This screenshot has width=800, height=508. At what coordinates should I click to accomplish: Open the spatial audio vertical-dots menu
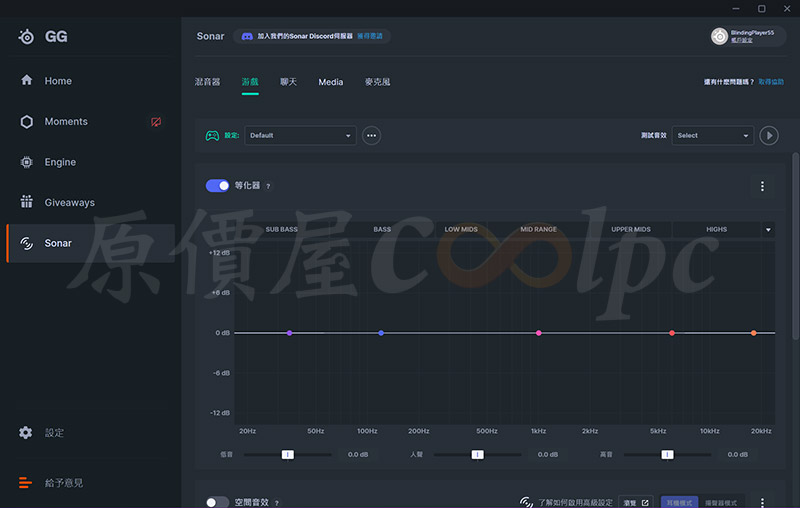[762, 502]
